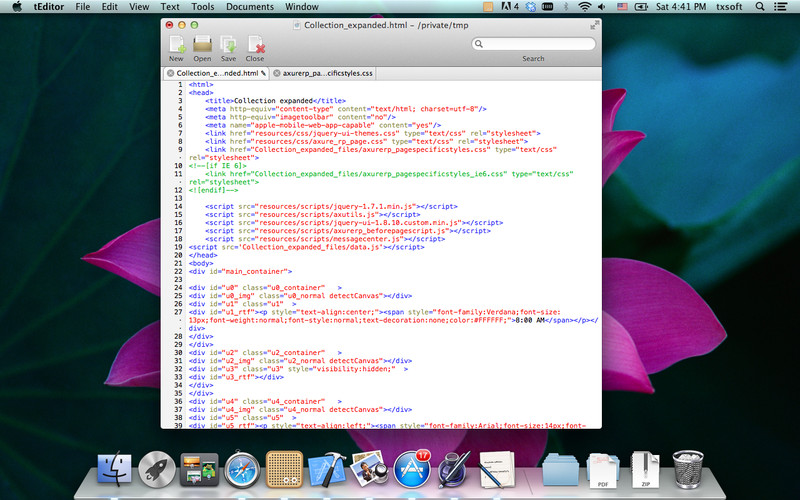The image size is (800, 500).
Task: Click "8:00 AM" text in the code
Action: coord(530,320)
